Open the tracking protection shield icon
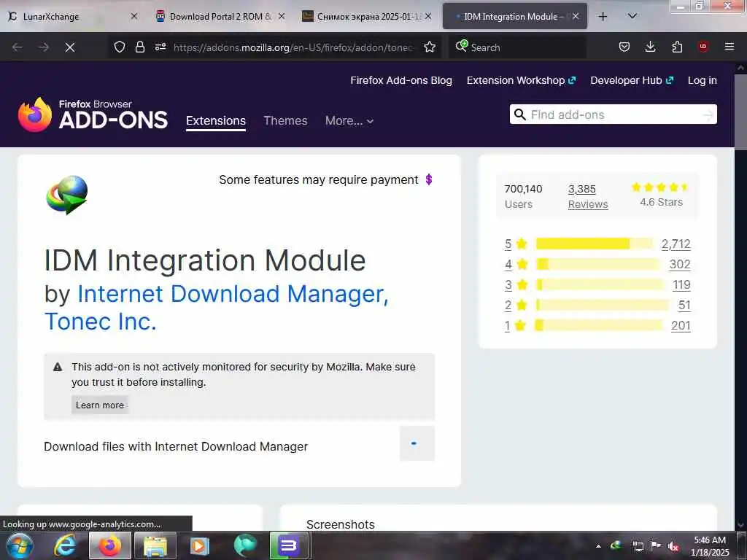747x560 pixels. pos(120,47)
